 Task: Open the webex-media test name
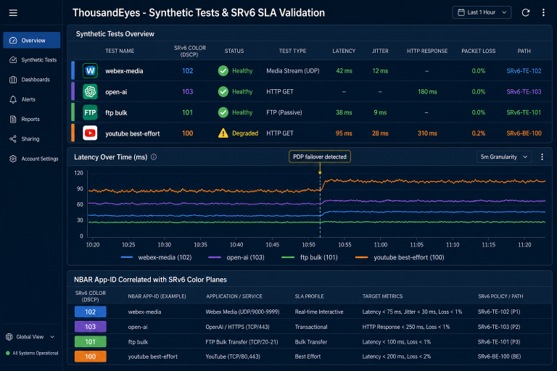[124, 71]
